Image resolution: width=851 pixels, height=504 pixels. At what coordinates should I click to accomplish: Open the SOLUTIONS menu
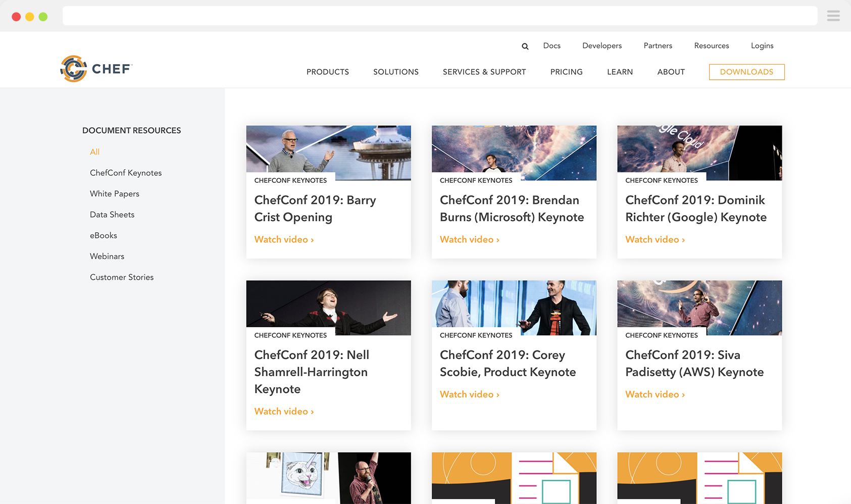coord(396,72)
